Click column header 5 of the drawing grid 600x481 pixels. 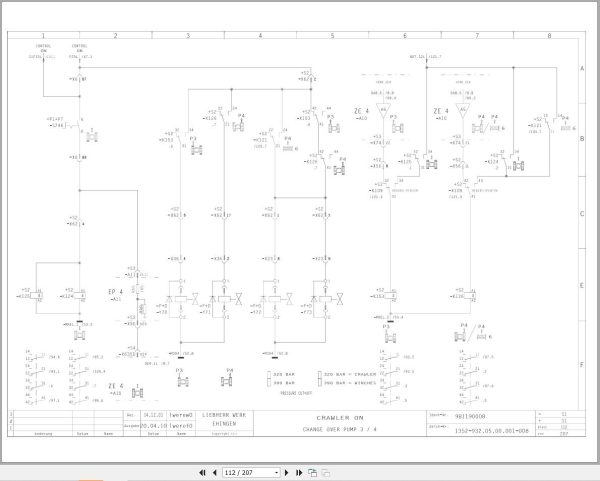click(x=332, y=36)
